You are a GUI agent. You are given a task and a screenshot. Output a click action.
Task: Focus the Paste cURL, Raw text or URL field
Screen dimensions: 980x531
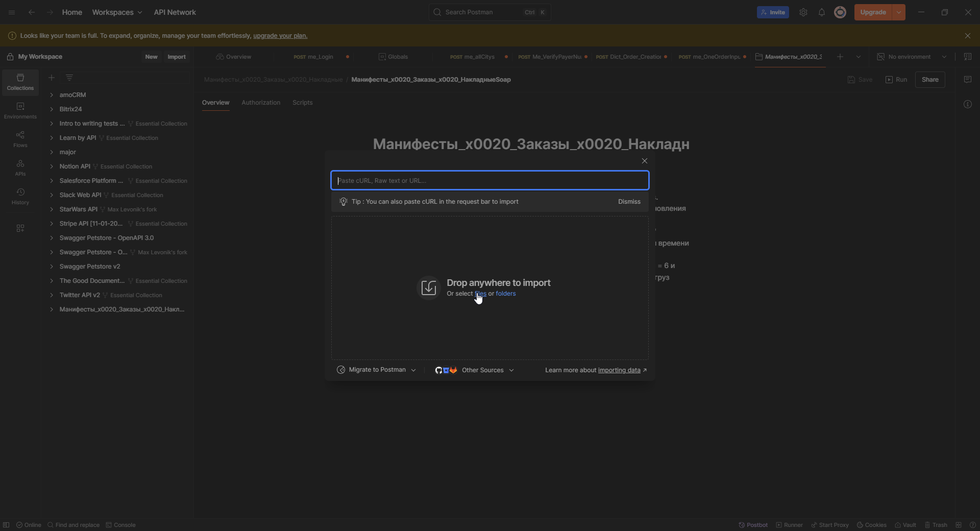(490, 180)
